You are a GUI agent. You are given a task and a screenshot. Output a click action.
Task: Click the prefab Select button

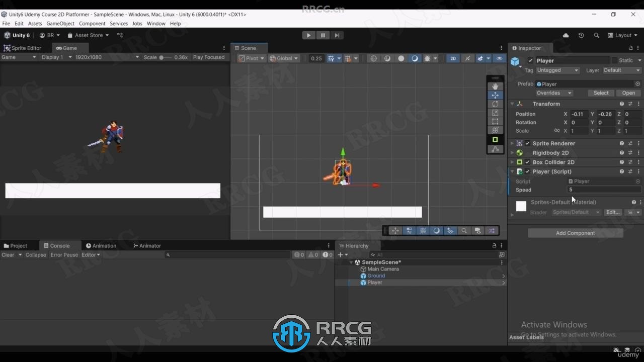pos(601,93)
